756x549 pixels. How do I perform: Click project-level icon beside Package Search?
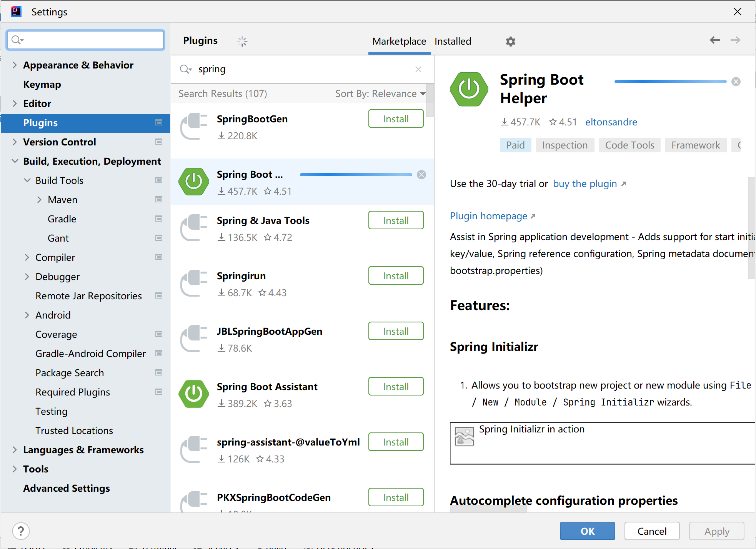tap(159, 373)
